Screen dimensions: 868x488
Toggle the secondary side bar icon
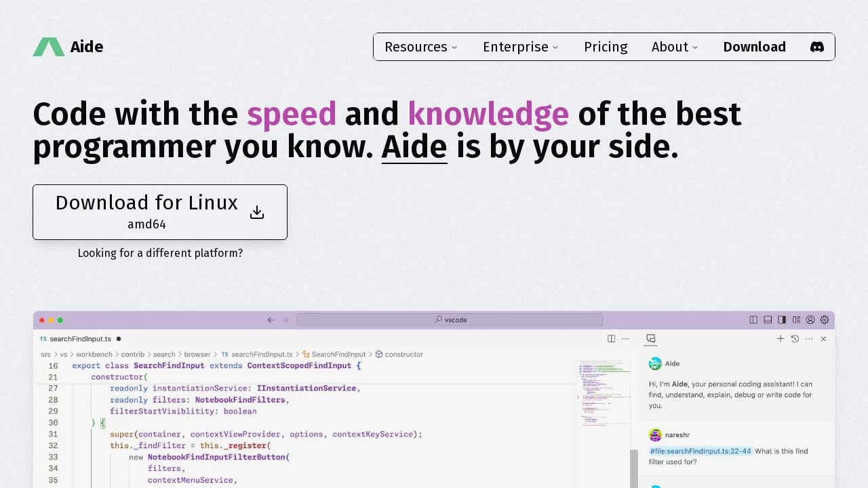click(782, 319)
